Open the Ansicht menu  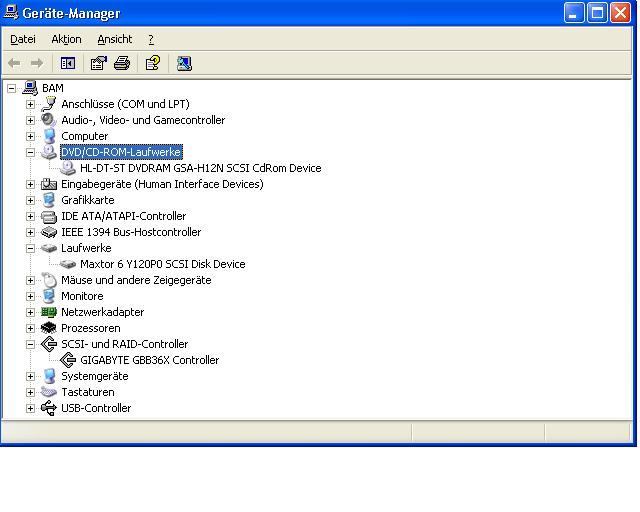[115, 39]
